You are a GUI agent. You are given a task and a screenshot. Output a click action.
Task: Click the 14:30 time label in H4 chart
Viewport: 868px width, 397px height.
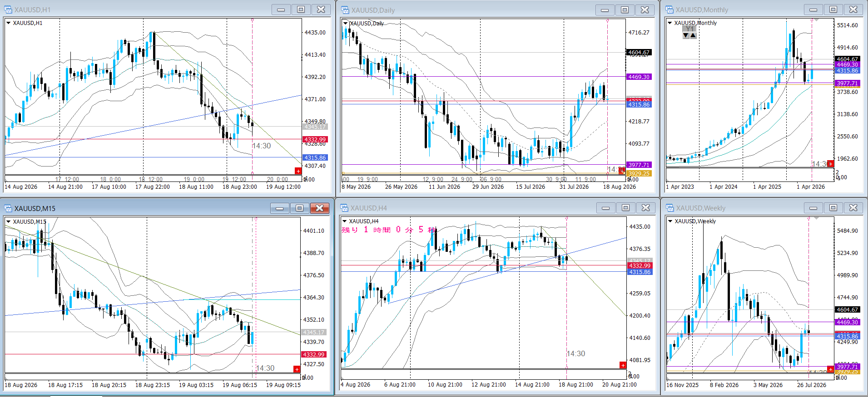(x=576, y=353)
